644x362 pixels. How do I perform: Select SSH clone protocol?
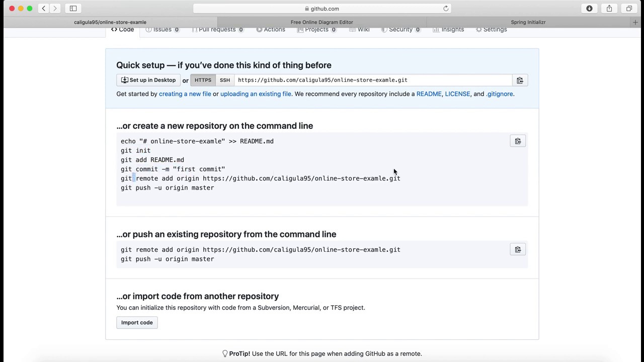(x=225, y=80)
